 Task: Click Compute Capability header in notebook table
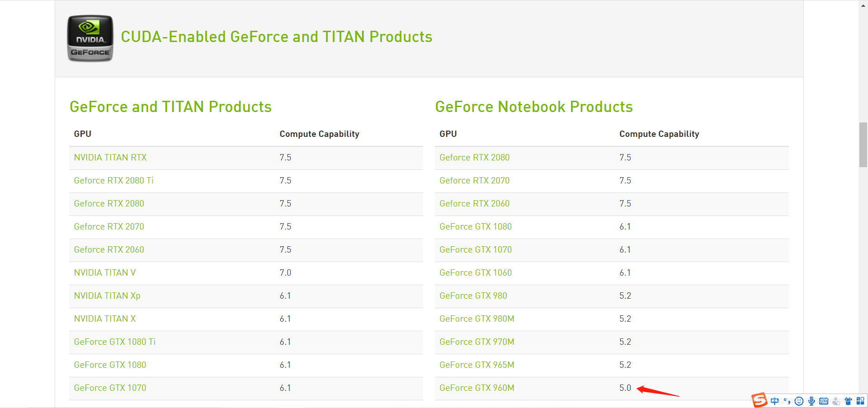(659, 134)
